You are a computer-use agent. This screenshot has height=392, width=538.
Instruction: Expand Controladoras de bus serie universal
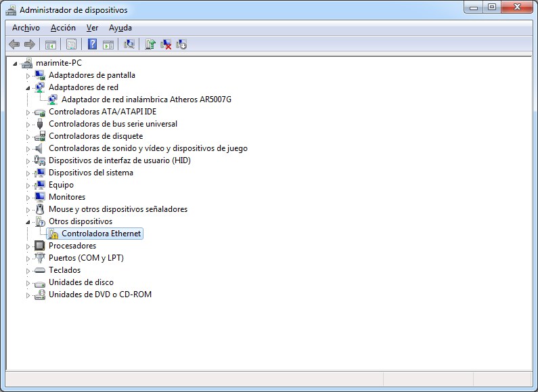28,125
